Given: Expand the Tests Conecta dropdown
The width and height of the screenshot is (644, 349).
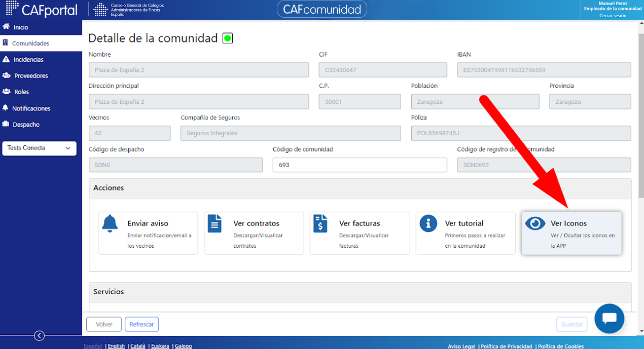Looking at the screenshot, I should click(40, 148).
